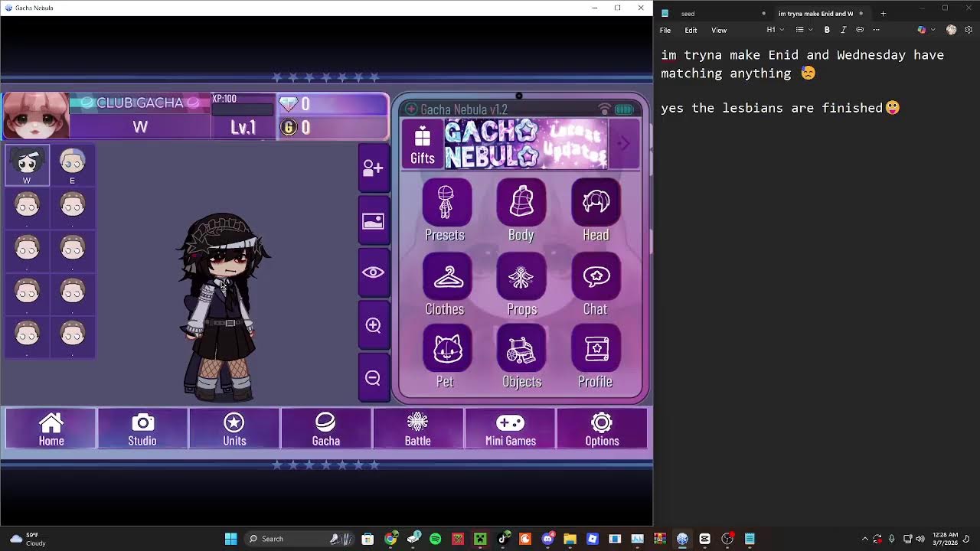This screenshot has width=980, height=551.
Task: Open more formatting options ellipsis
Action: coord(877,30)
